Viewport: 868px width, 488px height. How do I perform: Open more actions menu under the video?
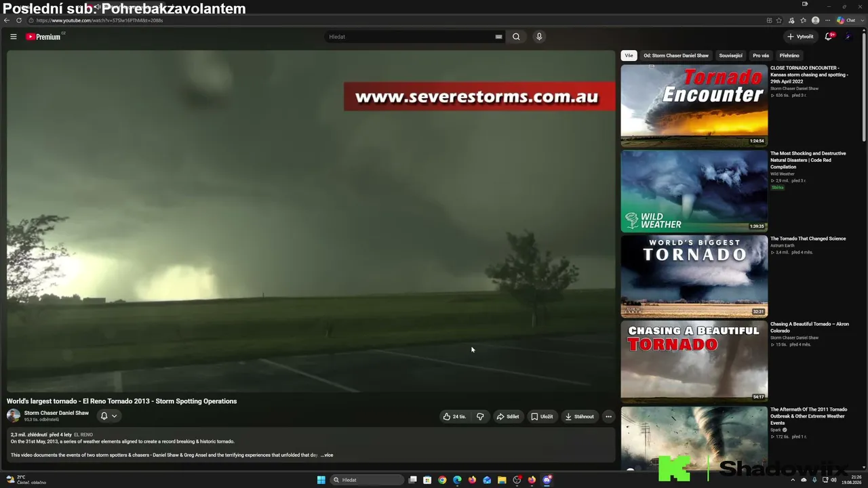pyautogui.click(x=608, y=417)
